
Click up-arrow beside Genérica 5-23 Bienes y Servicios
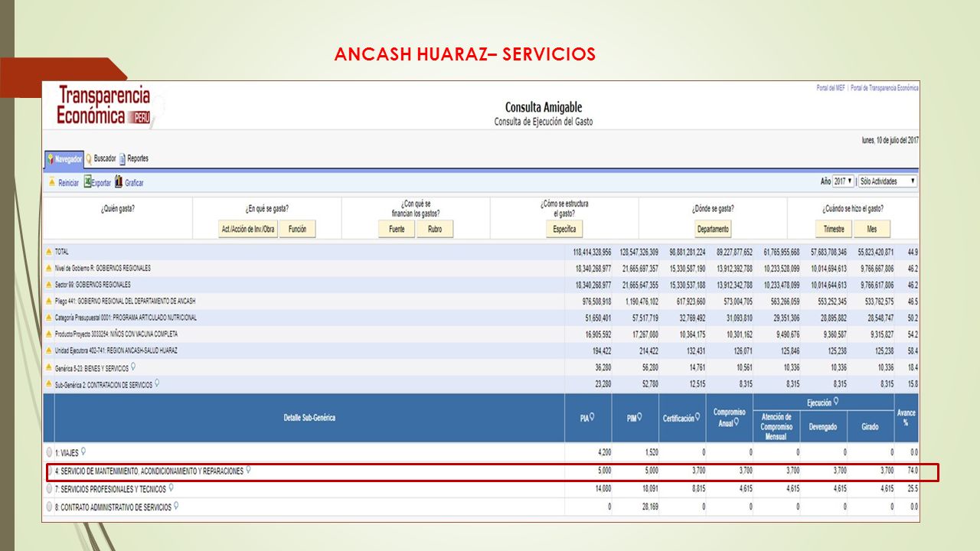click(49, 368)
